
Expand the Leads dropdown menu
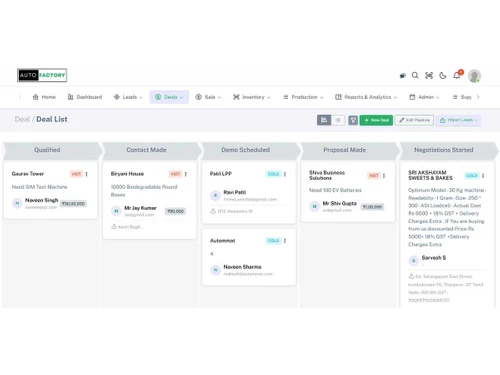(x=128, y=97)
